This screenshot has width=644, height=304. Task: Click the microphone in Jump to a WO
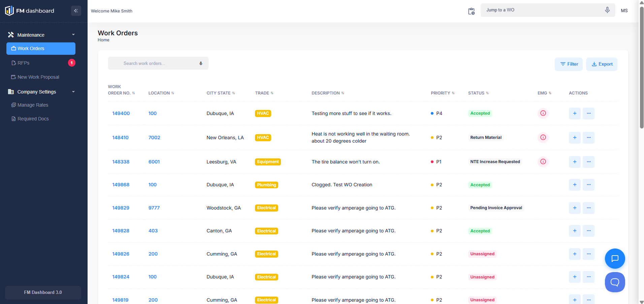[x=607, y=10]
